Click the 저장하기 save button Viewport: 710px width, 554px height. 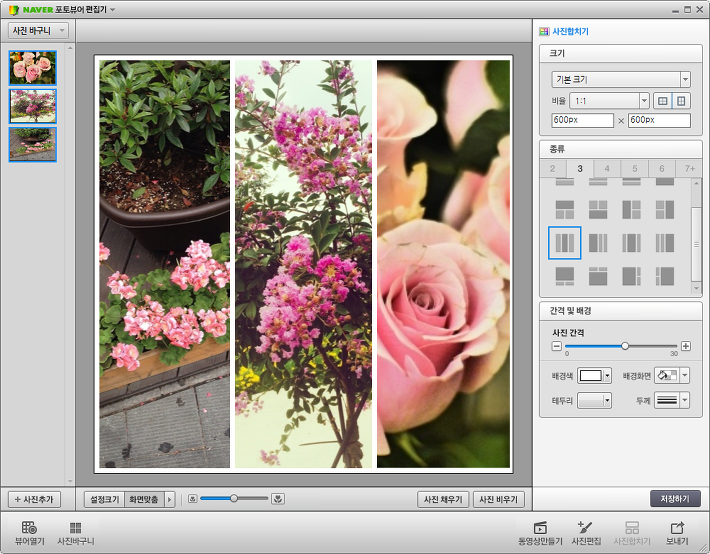click(x=675, y=498)
